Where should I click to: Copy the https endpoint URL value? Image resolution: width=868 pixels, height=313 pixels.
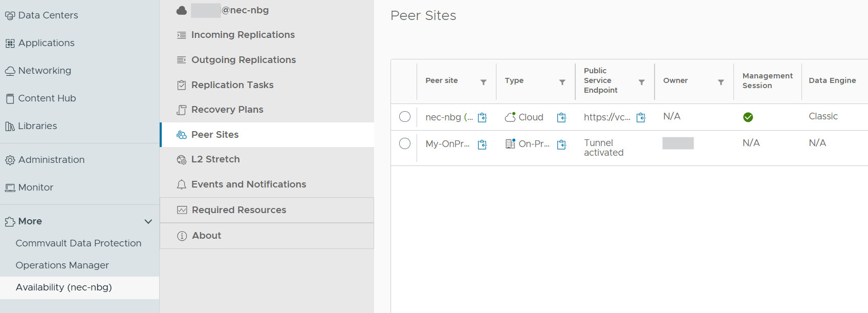641,118
